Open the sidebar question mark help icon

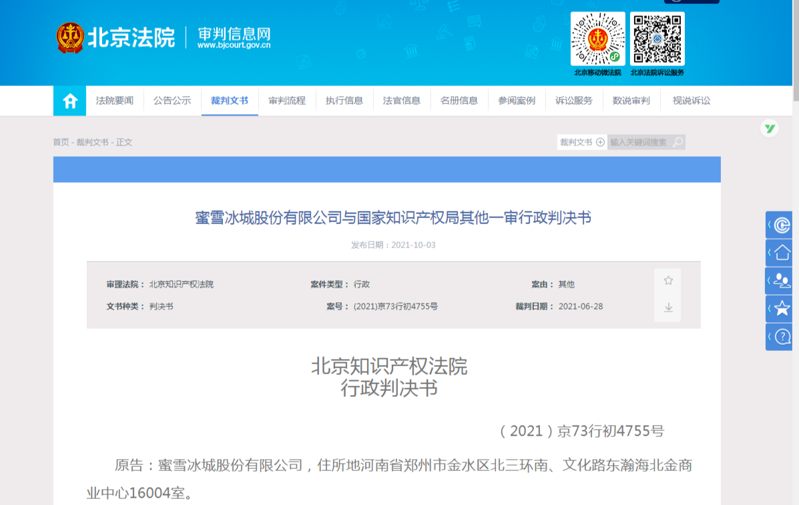coord(779,336)
